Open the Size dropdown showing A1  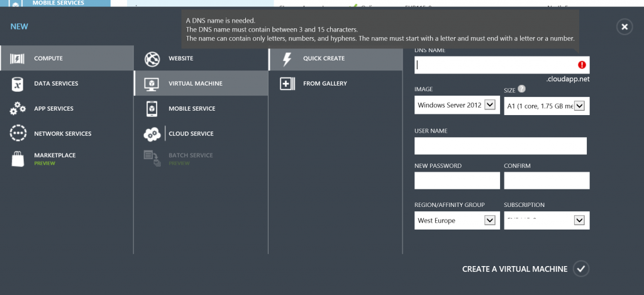[x=547, y=106]
